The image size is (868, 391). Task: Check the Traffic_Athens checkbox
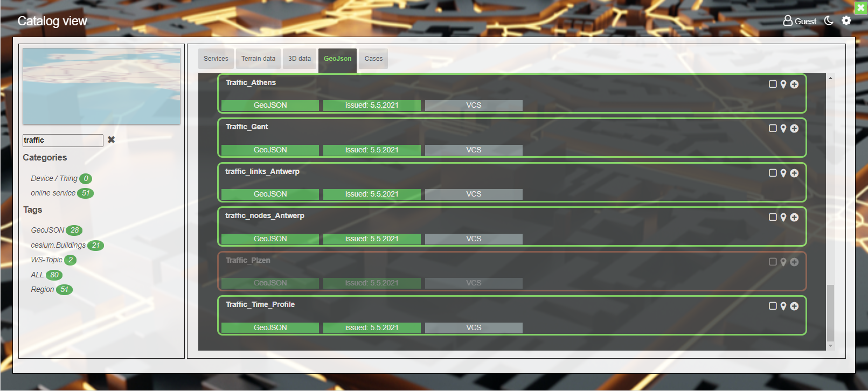(773, 84)
